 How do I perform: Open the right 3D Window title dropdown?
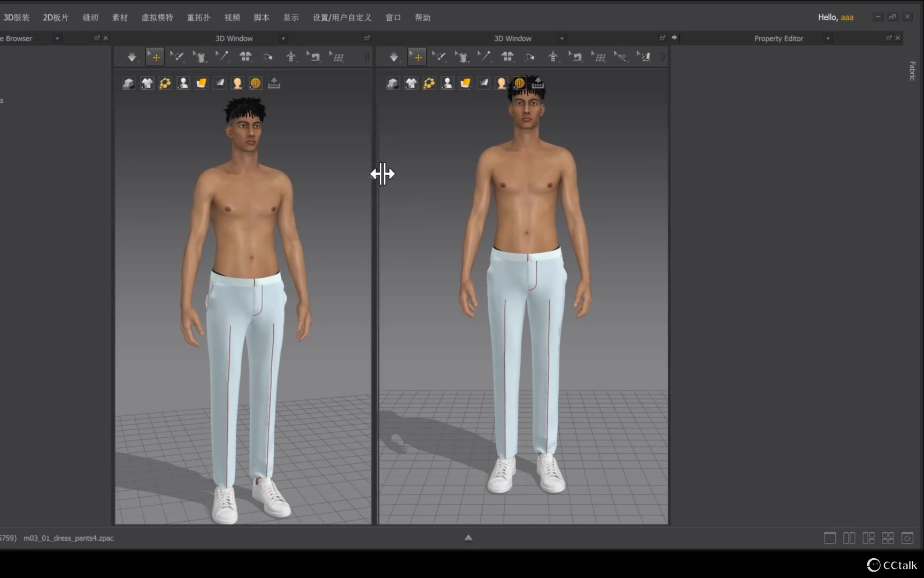(x=562, y=39)
